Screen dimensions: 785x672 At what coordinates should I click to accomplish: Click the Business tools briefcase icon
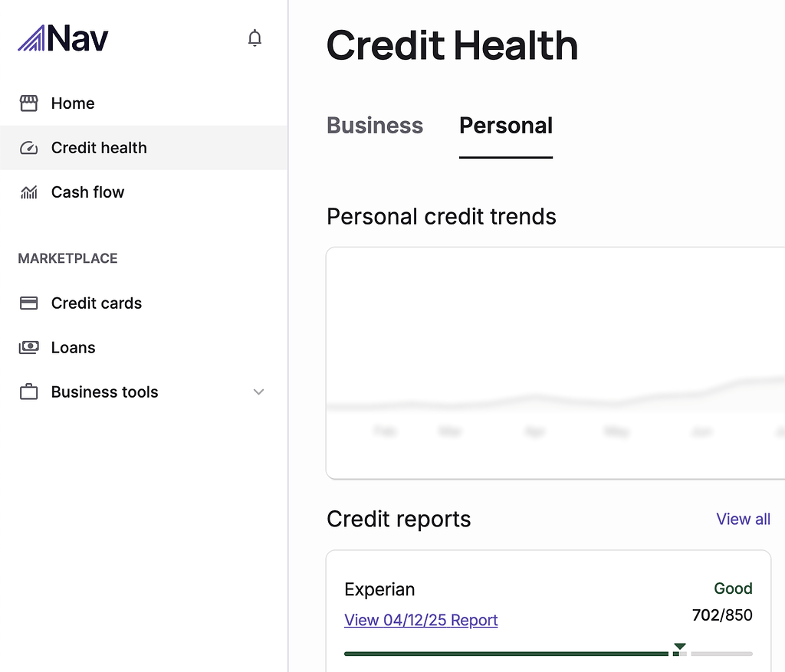point(28,392)
